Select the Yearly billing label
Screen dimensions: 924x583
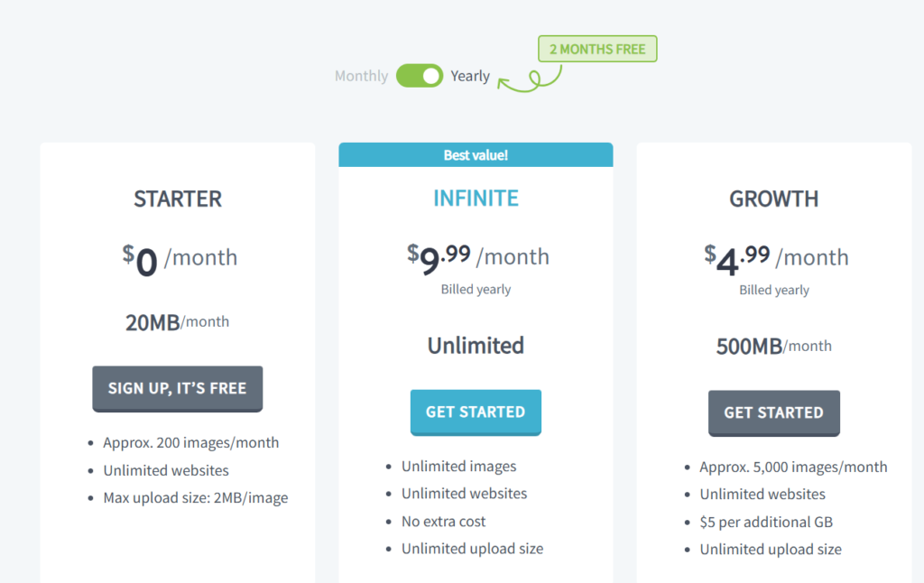click(x=470, y=76)
